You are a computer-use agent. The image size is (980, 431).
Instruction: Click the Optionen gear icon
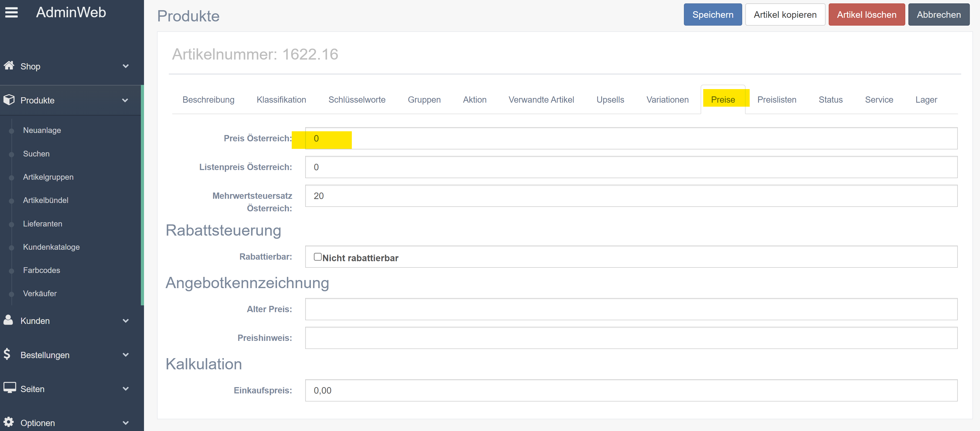click(x=9, y=422)
